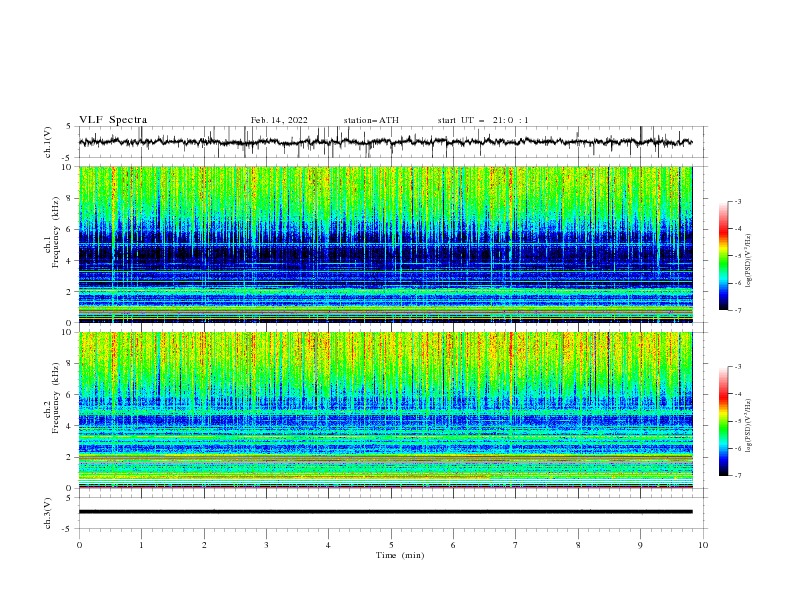Click the time axis tick label "2"

click(x=204, y=545)
